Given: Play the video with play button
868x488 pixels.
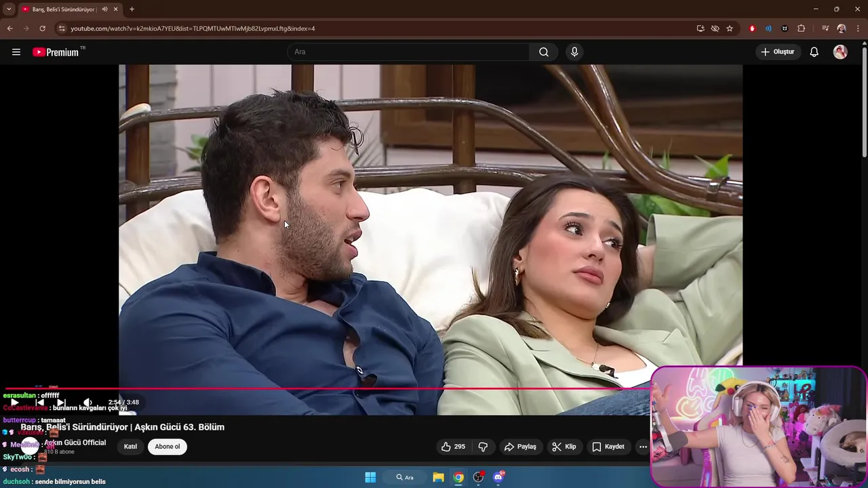Looking at the screenshot, I should 14,403.
